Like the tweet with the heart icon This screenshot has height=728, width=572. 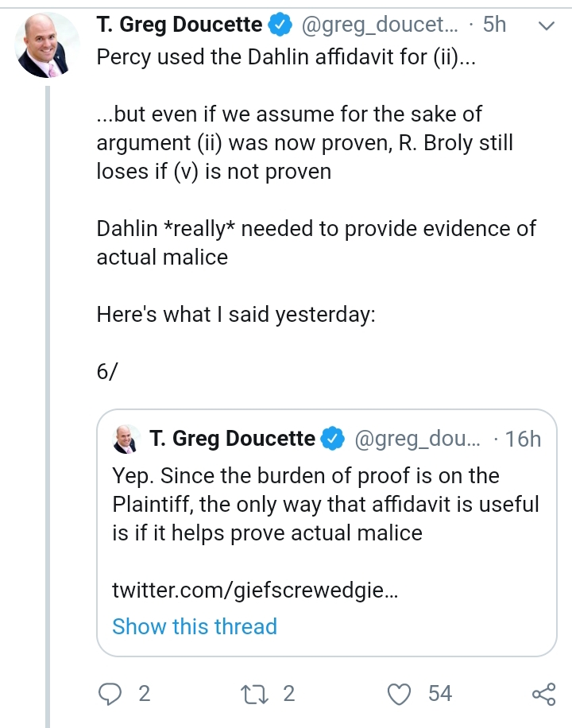(x=400, y=694)
